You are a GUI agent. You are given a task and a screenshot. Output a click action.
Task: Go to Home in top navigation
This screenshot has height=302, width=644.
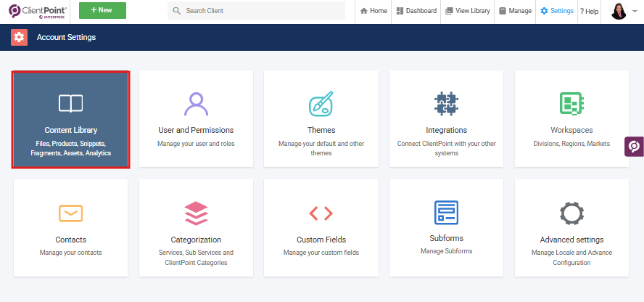[x=373, y=11]
